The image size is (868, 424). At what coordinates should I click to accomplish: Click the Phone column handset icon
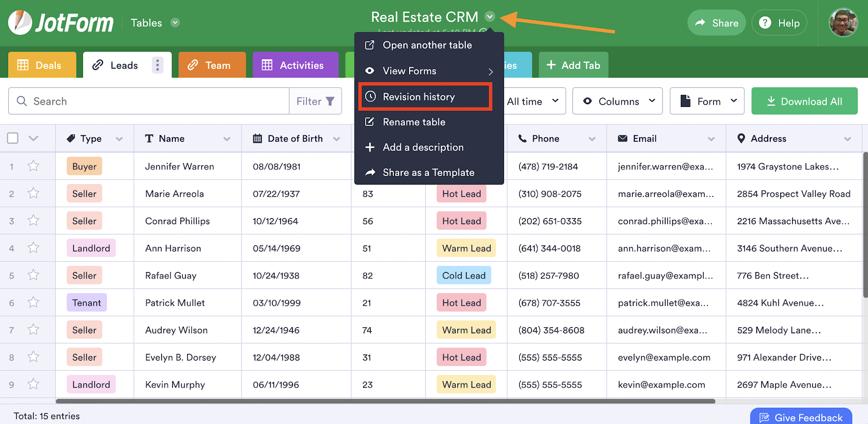click(522, 138)
